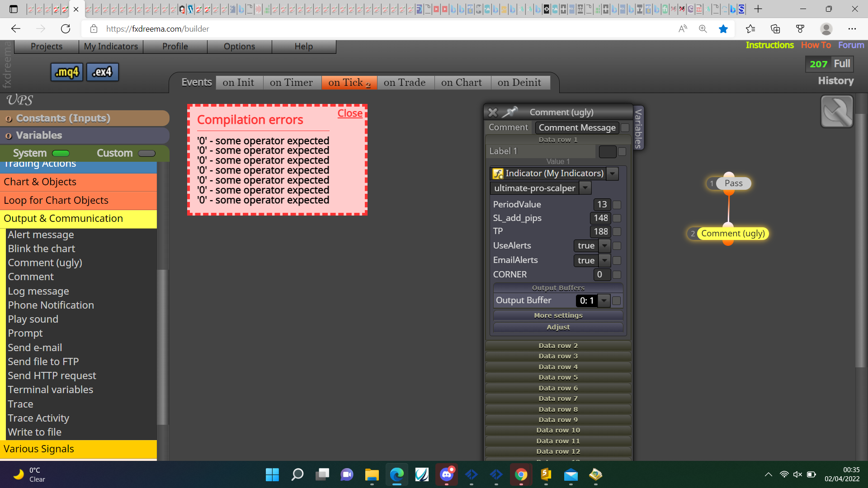This screenshot has width=868, height=488.
Task: Open the EmailAlerts true dropdown
Action: tap(604, 261)
